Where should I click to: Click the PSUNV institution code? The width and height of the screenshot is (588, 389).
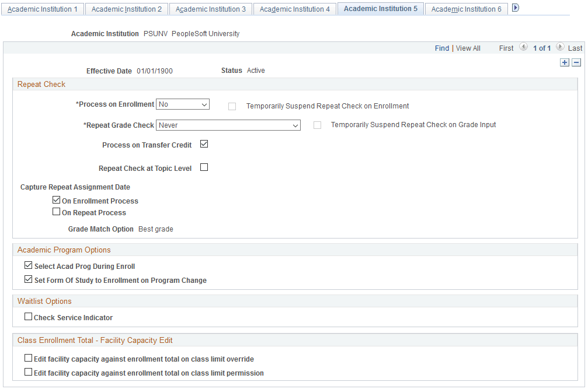click(x=155, y=34)
